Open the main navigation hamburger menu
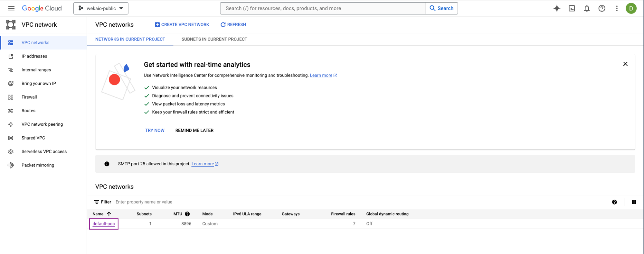This screenshot has height=254, width=644. (x=11, y=8)
